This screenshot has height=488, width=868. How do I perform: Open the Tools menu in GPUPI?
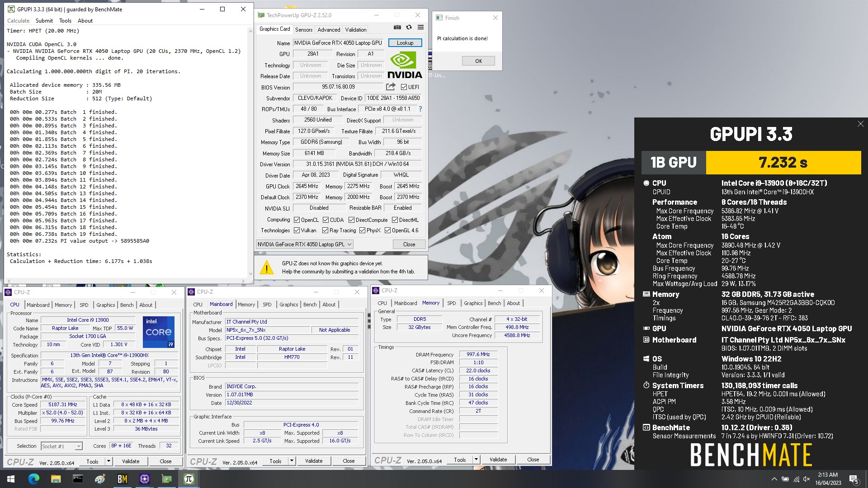pyautogui.click(x=65, y=21)
